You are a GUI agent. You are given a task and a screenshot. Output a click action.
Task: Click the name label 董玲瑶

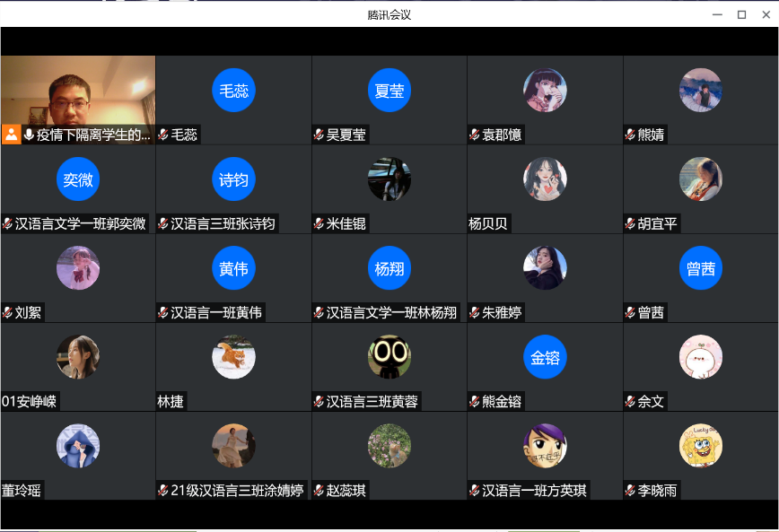[22, 491]
